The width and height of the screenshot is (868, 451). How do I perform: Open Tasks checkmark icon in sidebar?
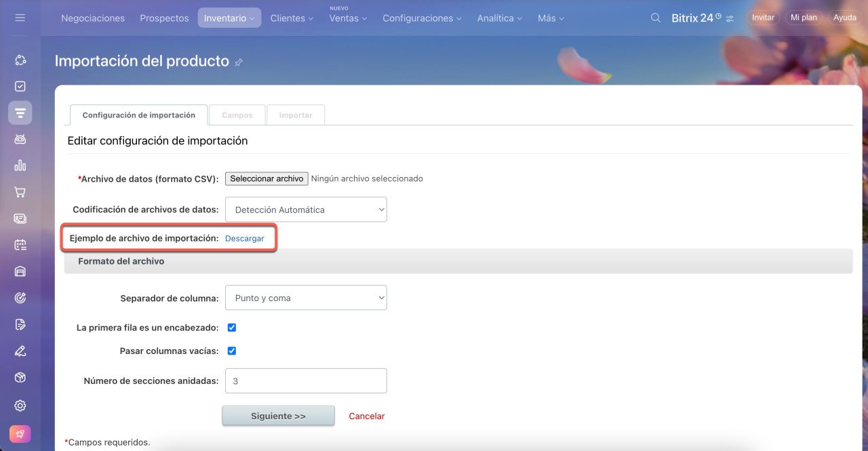click(20, 86)
